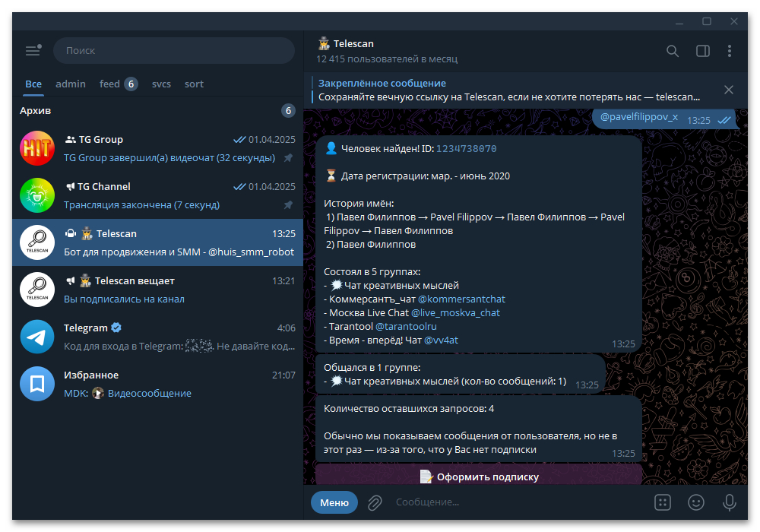Open the Избранное saved messages chat

point(157,384)
